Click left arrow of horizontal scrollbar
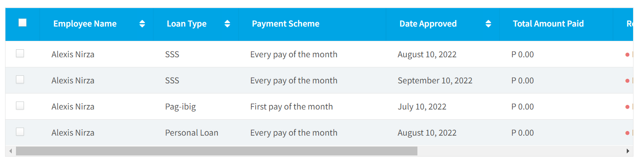 [11, 151]
